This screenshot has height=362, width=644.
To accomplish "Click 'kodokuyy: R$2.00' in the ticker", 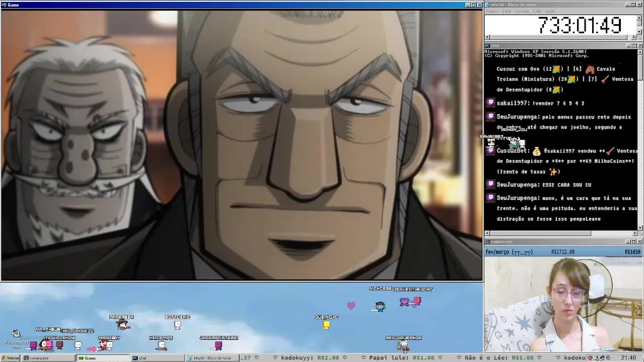I will point(310,358).
